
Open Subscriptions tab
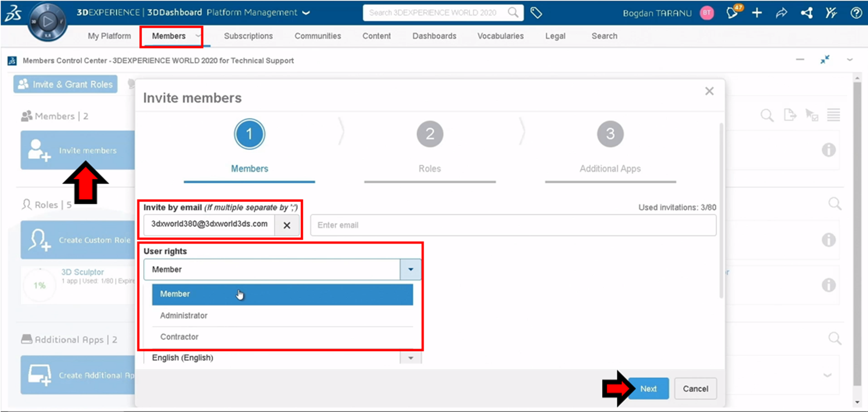pyautogui.click(x=249, y=36)
